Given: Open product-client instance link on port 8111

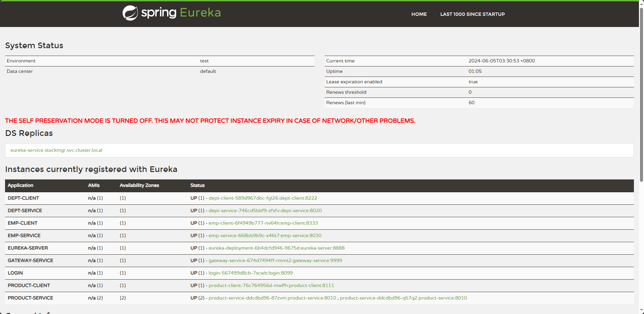Looking at the screenshot, I should [x=271, y=286].
